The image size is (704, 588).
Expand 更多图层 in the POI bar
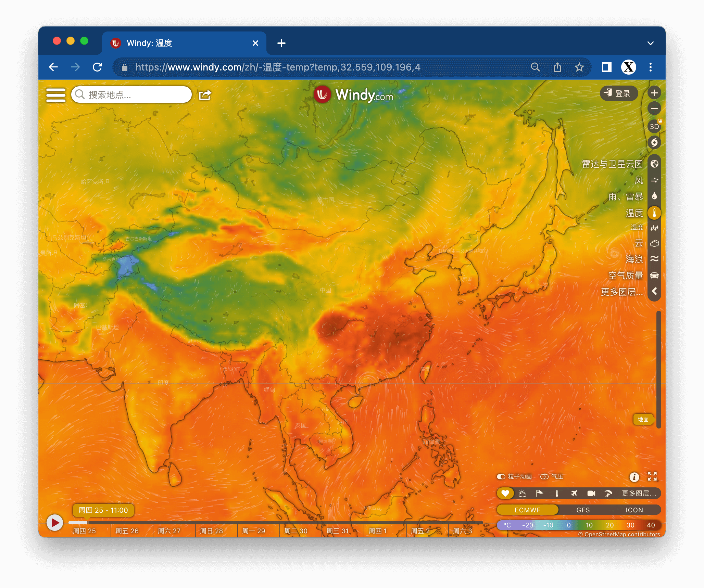coord(639,493)
